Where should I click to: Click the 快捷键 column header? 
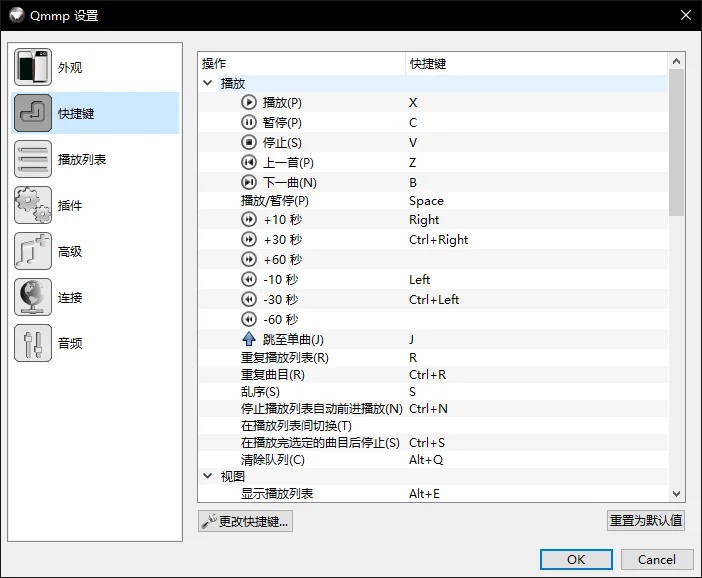tap(537, 64)
